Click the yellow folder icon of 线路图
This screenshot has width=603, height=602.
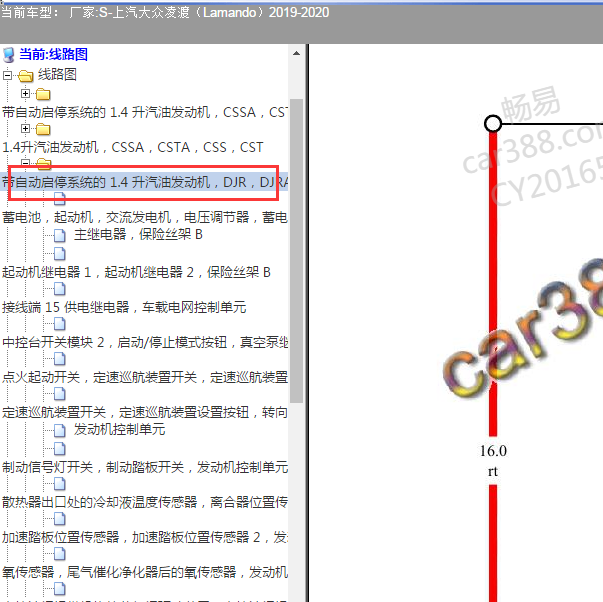pyautogui.click(x=25, y=76)
